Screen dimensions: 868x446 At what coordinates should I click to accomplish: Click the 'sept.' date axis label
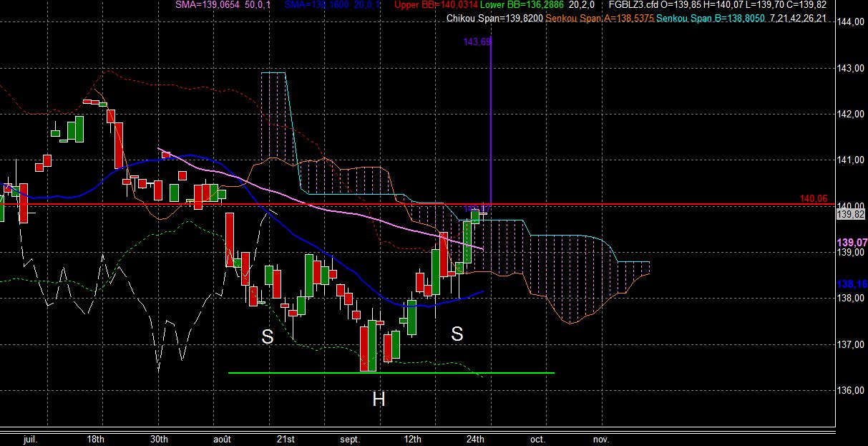coord(349,439)
